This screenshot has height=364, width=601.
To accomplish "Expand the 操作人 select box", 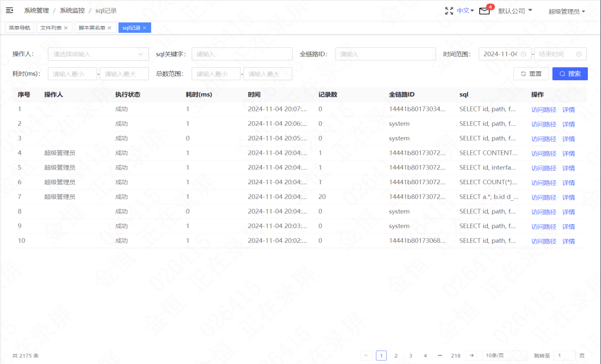I will 98,54.
